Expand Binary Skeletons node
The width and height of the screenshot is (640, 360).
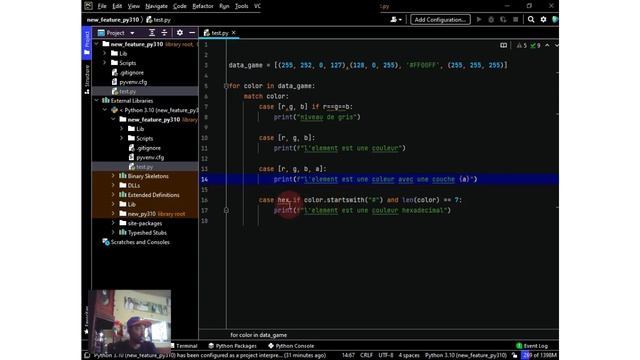113,176
